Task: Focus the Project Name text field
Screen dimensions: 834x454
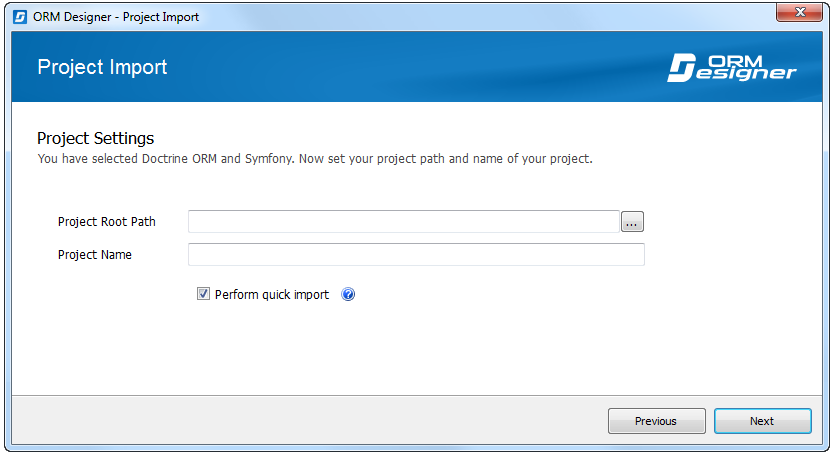Action: pos(416,255)
